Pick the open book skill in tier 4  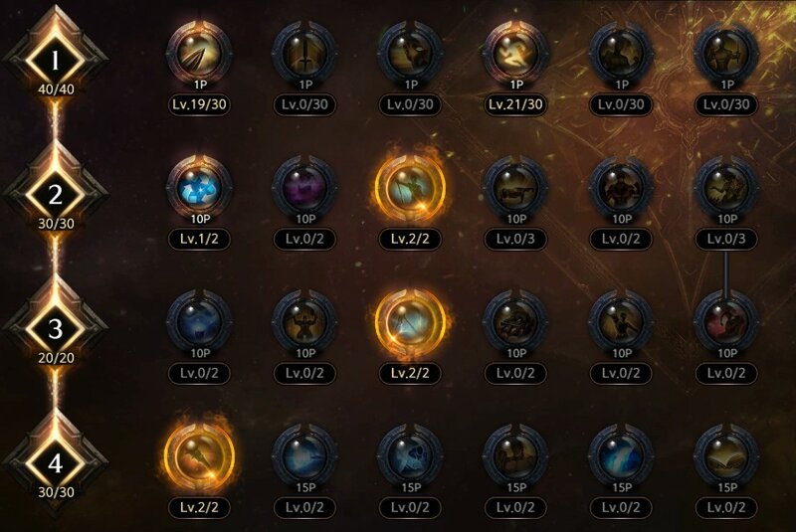click(726, 456)
